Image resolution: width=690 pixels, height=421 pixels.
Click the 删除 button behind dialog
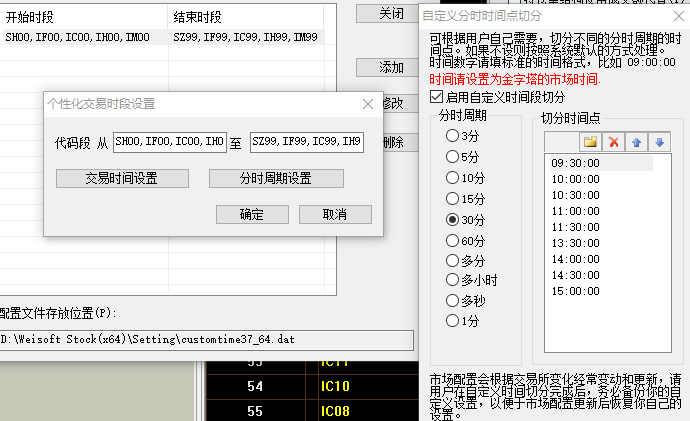(400, 142)
